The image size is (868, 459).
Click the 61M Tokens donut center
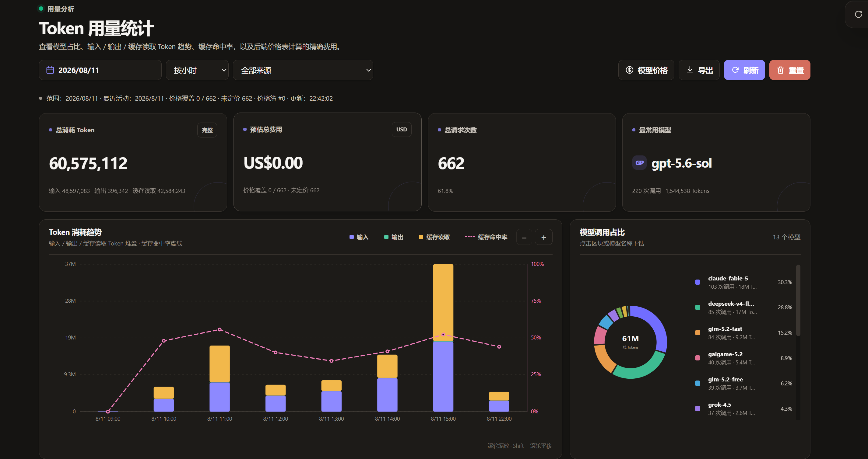pos(630,342)
